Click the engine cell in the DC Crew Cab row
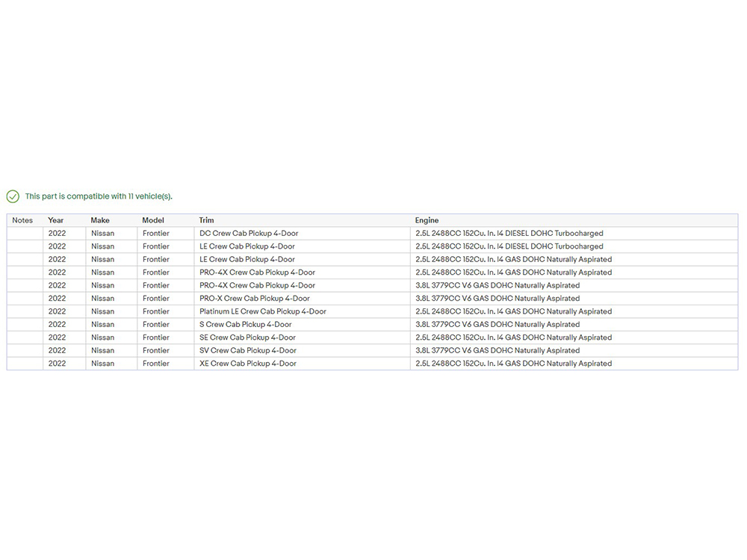 (574, 233)
